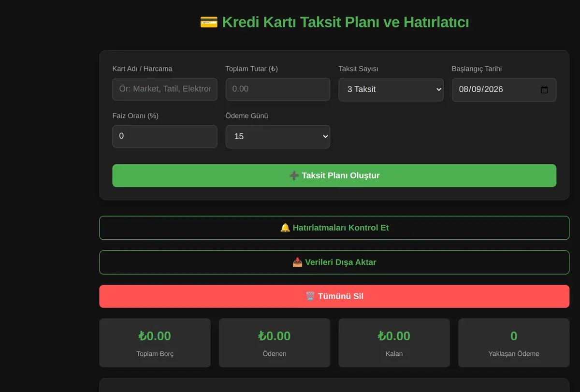
Task: Open the calendar picker icon in date field
Action: (x=544, y=90)
